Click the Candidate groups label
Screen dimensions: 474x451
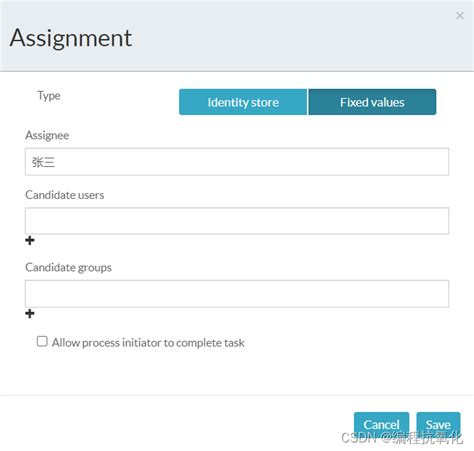pos(68,268)
